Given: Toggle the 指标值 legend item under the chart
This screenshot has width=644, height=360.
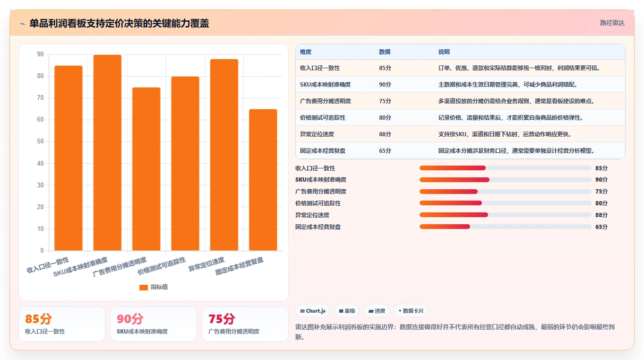Looking at the screenshot, I should click(x=154, y=287).
